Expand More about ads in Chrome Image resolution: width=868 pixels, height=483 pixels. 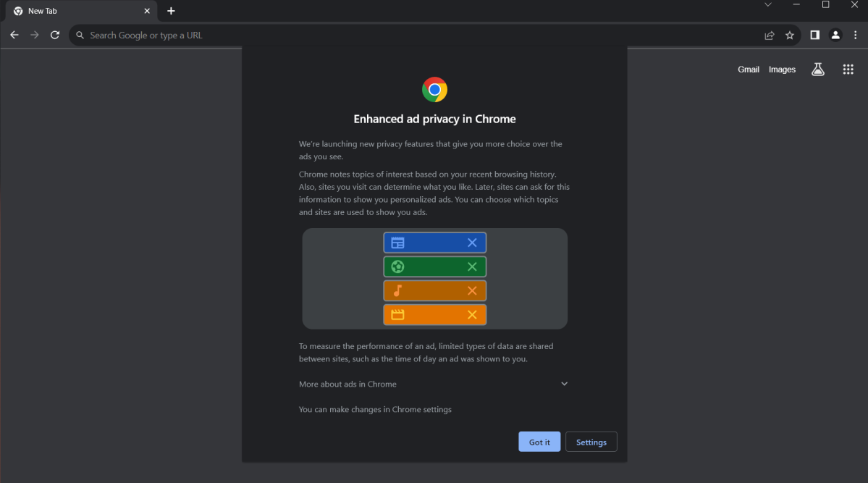pos(564,384)
